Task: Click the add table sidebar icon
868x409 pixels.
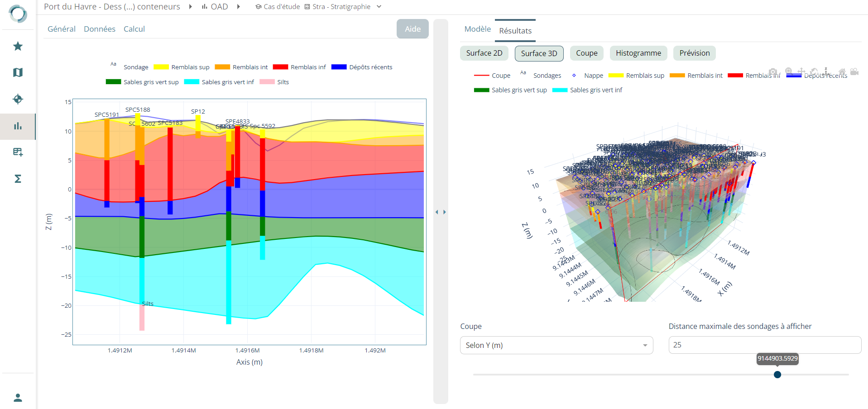Action: click(x=18, y=152)
